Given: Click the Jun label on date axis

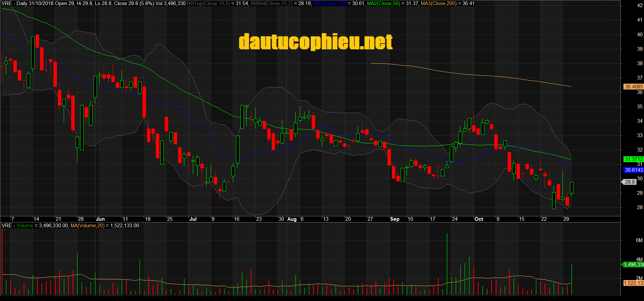Looking at the screenshot, I should (x=100, y=219).
